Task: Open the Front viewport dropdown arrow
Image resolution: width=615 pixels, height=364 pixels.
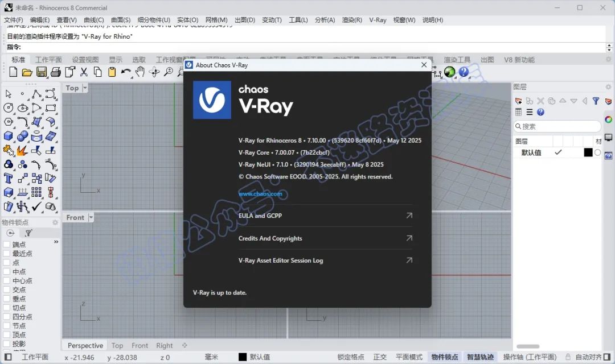Action: pyautogui.click(x=91, y=217)
